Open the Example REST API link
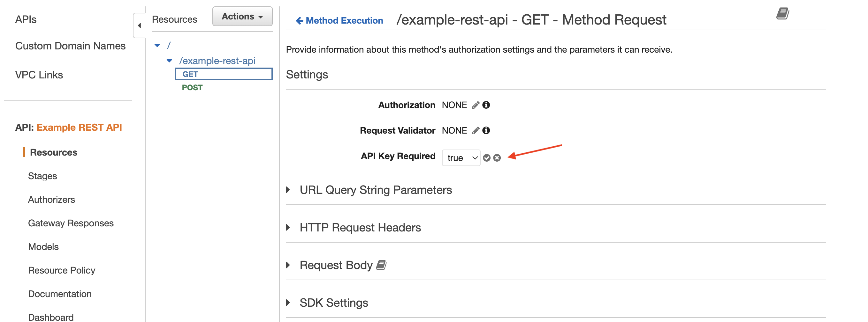Screen dimensions: 868x322 (x=80, y=127)
